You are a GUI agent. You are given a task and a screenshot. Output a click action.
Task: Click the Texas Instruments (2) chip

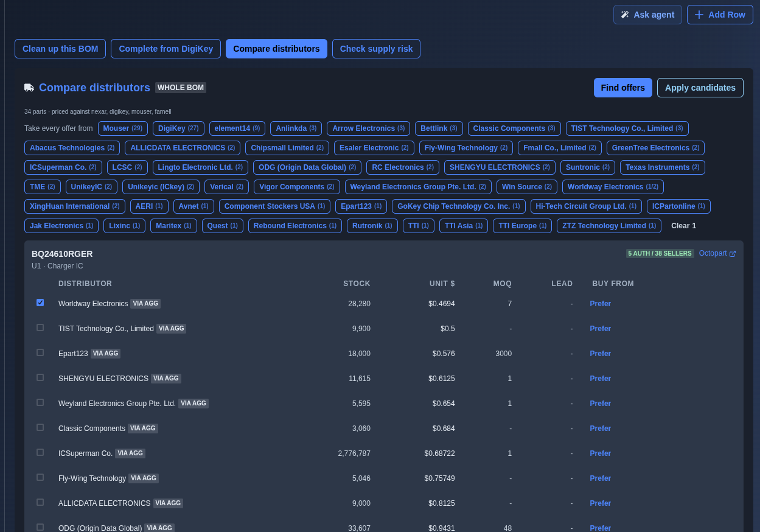(x=663, y=167)
